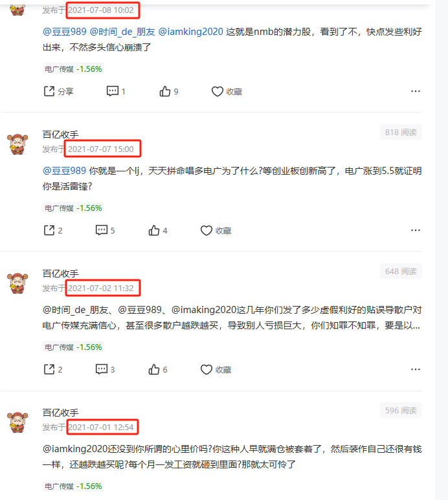448x500 pixels.
Task: Favorite the 2021-07-07 post via heart
Action: [216, 230]
